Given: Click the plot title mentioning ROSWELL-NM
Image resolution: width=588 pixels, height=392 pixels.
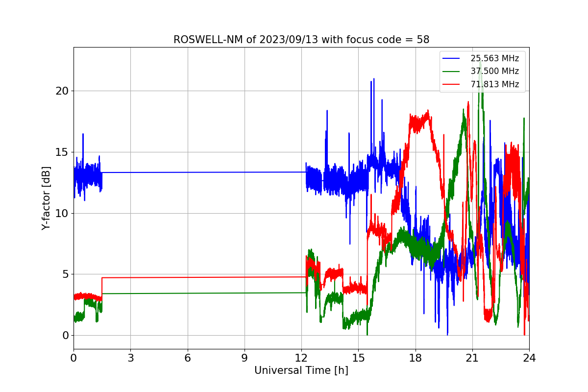Looking at the screenshot, I should click(x=301, y=40).
